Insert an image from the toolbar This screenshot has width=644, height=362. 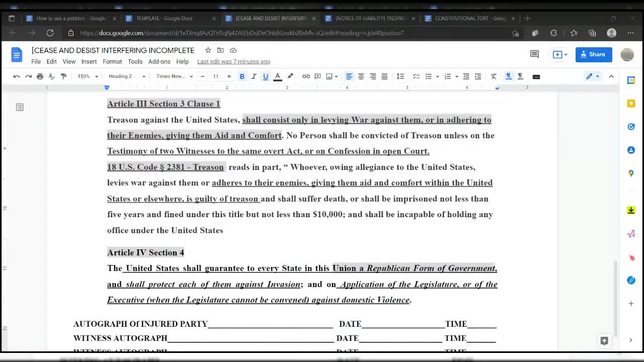click(x=330, y=76)
